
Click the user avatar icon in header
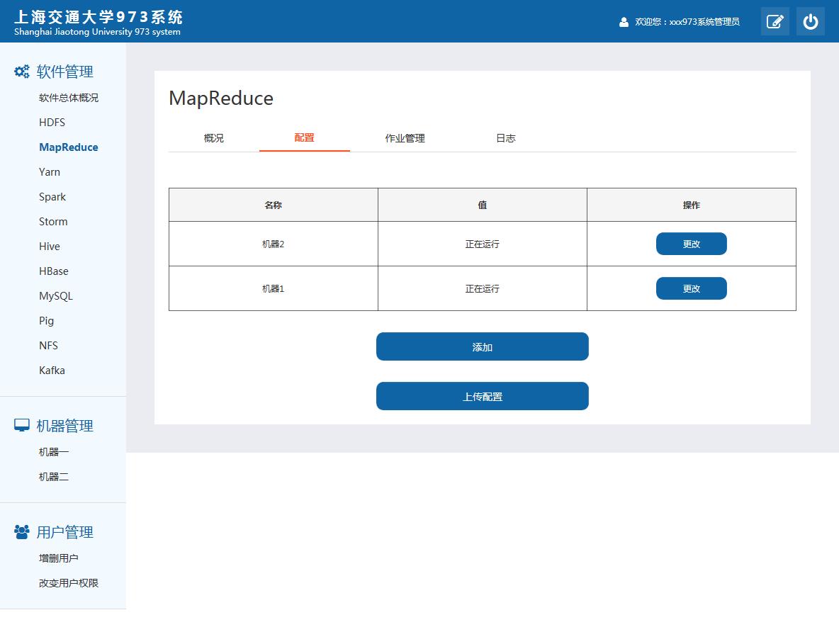[624, 22]
